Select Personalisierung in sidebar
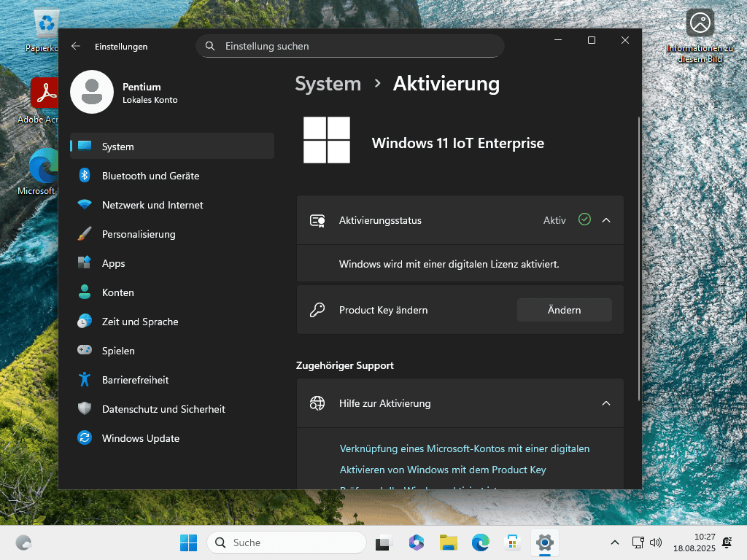The width and height of the screenshot is (747, 560). point(139,234)
